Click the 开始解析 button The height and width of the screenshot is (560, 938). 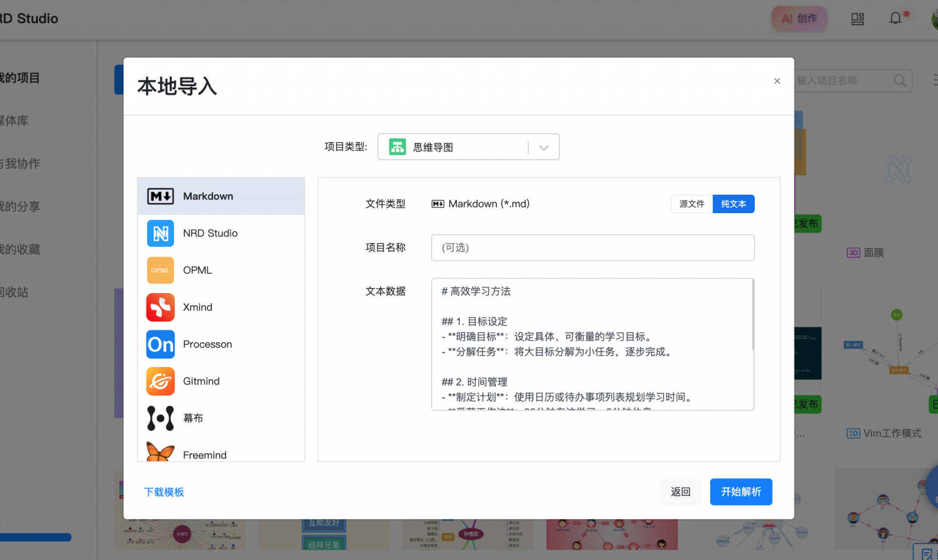point(741,492)
